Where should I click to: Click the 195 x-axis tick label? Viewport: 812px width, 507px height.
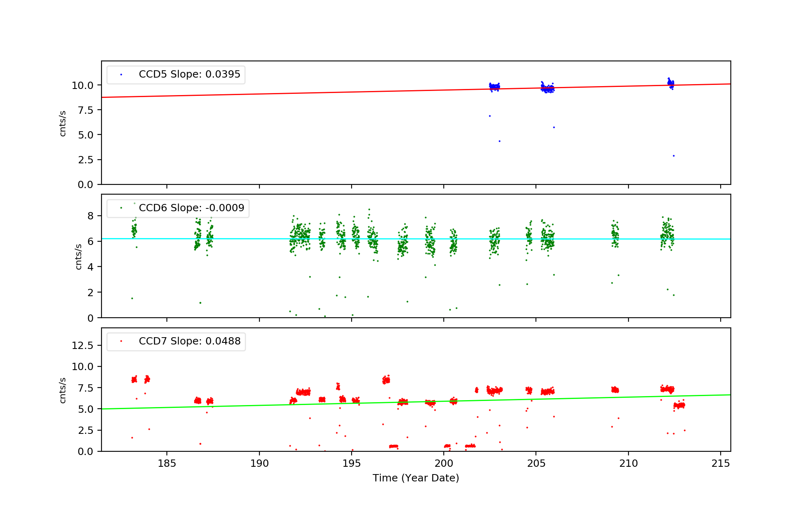(352, 464)
